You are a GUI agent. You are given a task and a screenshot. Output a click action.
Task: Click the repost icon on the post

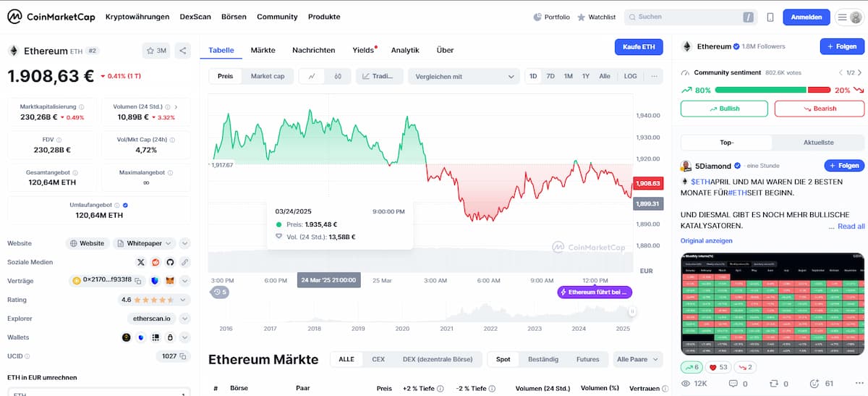tap(775, 384)
